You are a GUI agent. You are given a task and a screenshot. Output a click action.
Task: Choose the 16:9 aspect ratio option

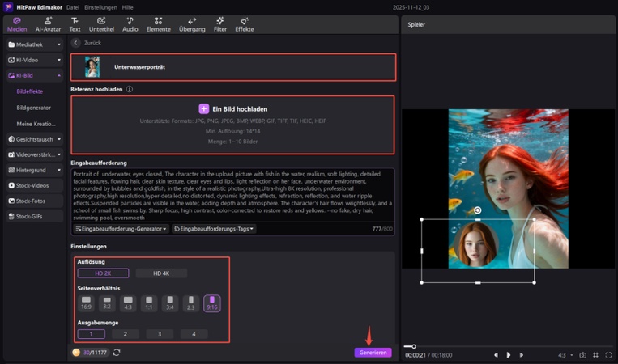pos(87,303)
